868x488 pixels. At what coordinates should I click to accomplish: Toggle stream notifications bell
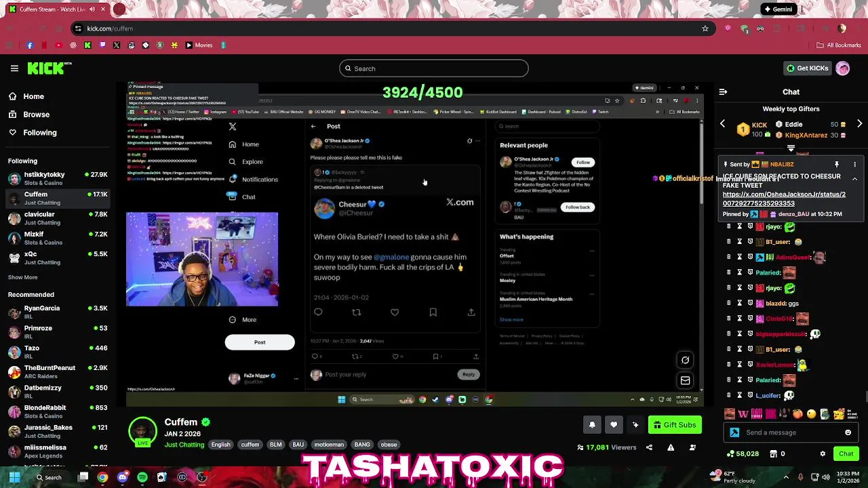pos(592,425)
